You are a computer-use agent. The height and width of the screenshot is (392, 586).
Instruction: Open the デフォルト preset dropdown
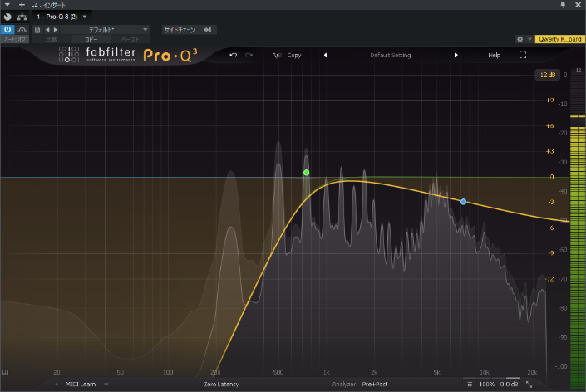(105, 30)
